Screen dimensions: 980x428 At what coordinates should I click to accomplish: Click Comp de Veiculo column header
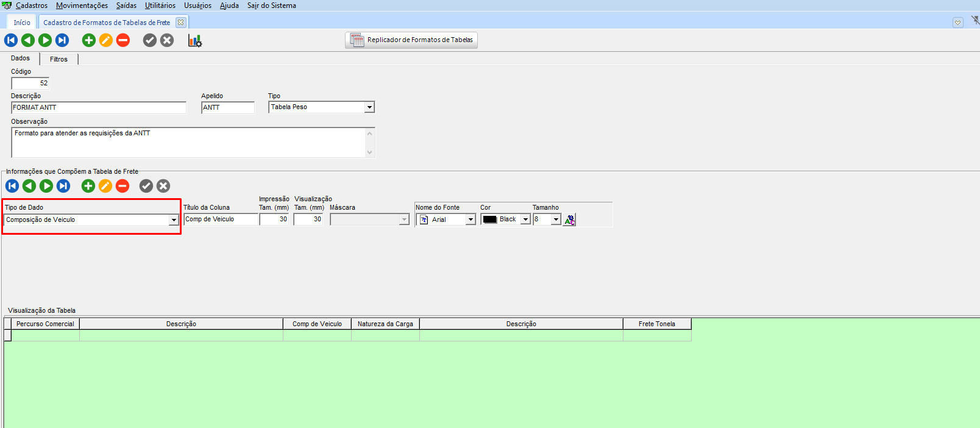coord(317,324)
